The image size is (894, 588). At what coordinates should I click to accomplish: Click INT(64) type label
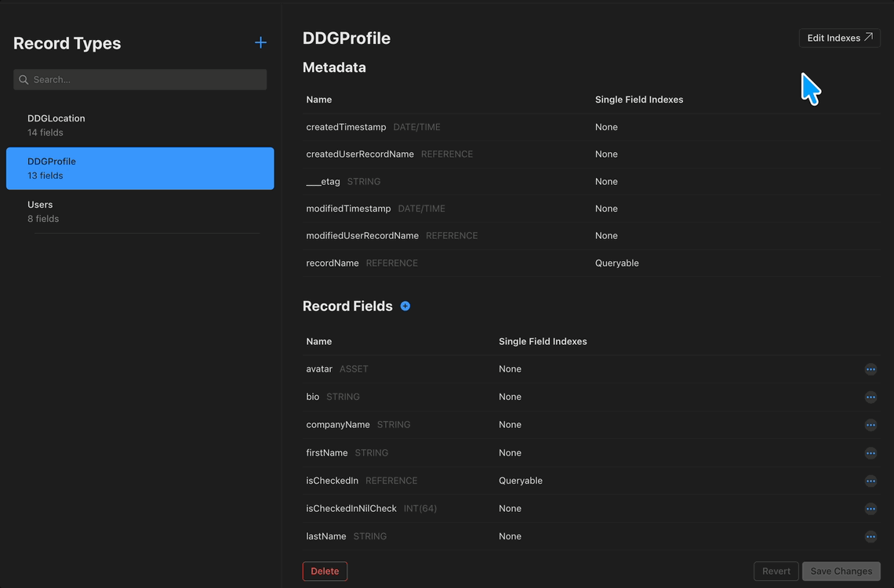coord(420,509)
